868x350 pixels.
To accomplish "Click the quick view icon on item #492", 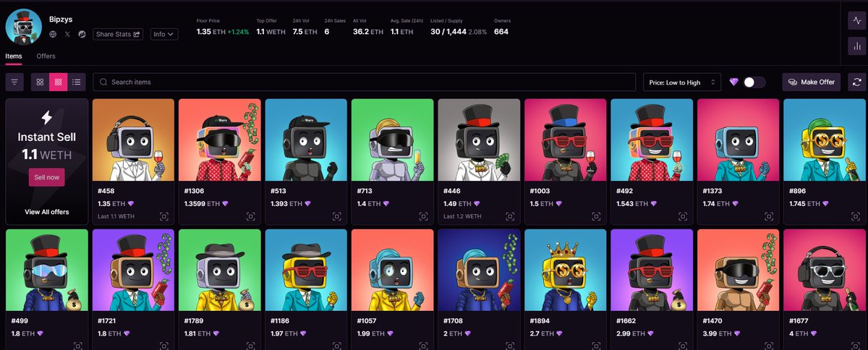I will point(683,216).
